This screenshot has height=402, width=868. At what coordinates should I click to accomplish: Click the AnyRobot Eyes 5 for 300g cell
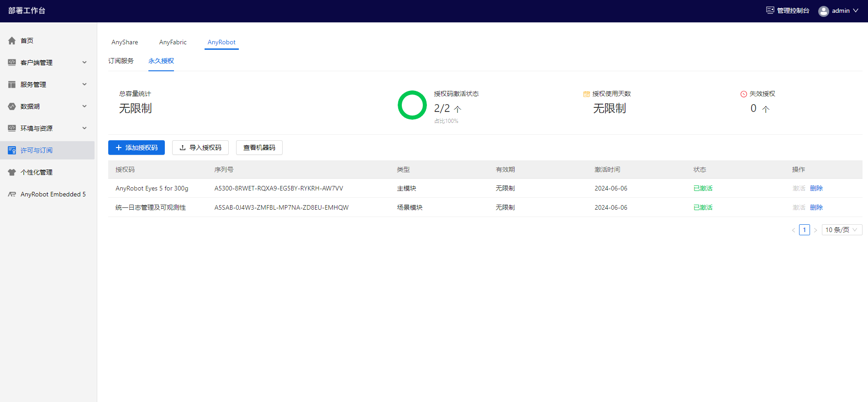coord(152,188)
